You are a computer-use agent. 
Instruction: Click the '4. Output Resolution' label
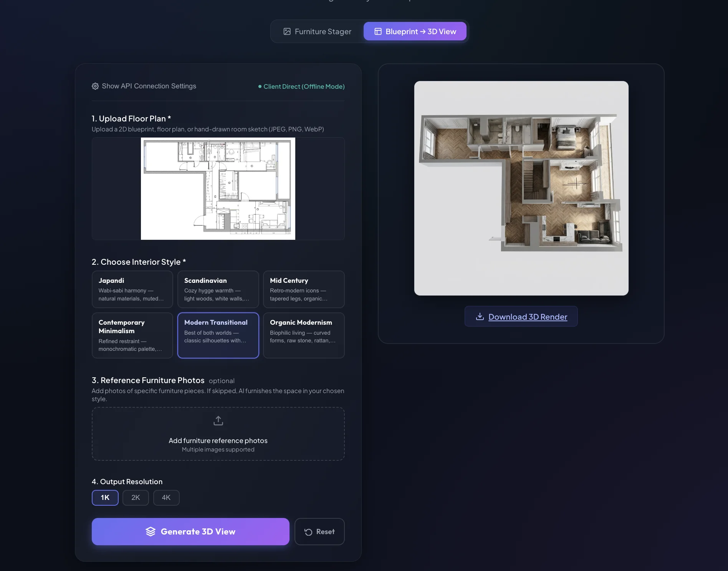tap(127, 482)
